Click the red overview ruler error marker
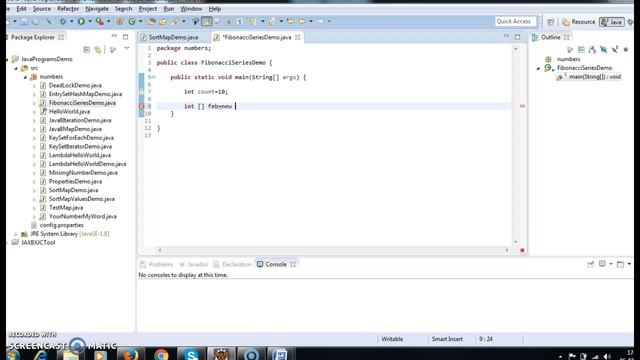Image resolution: width=640 pixels, height=360 pixels. click(522, 106)
